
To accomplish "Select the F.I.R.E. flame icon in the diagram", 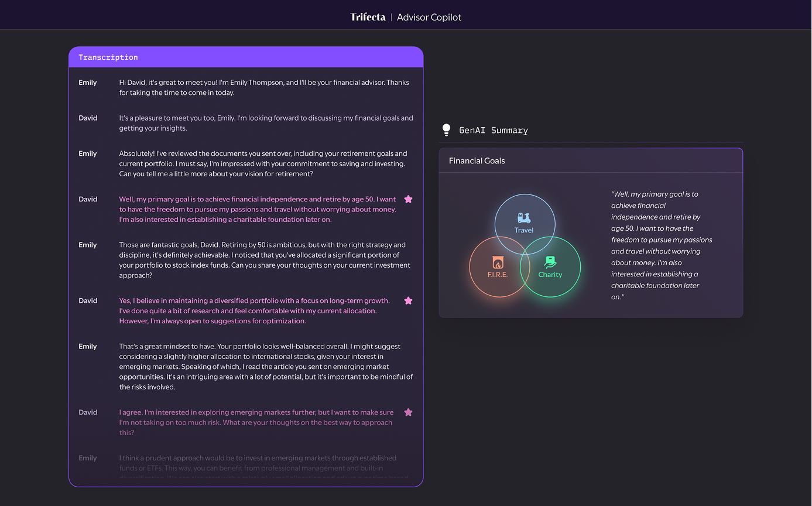I will point(498,262).
